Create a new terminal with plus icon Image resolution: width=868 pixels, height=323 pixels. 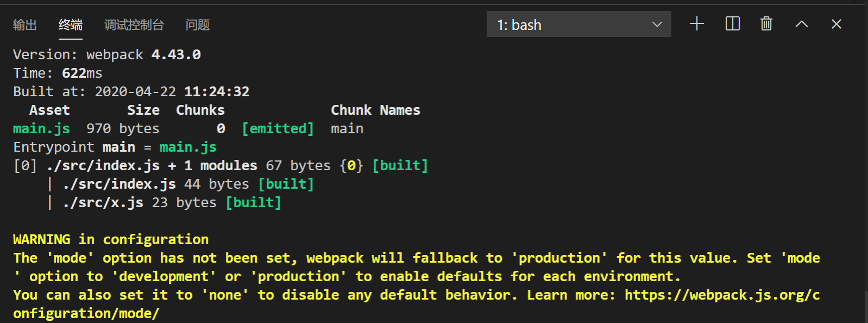[x=697, y=24]
